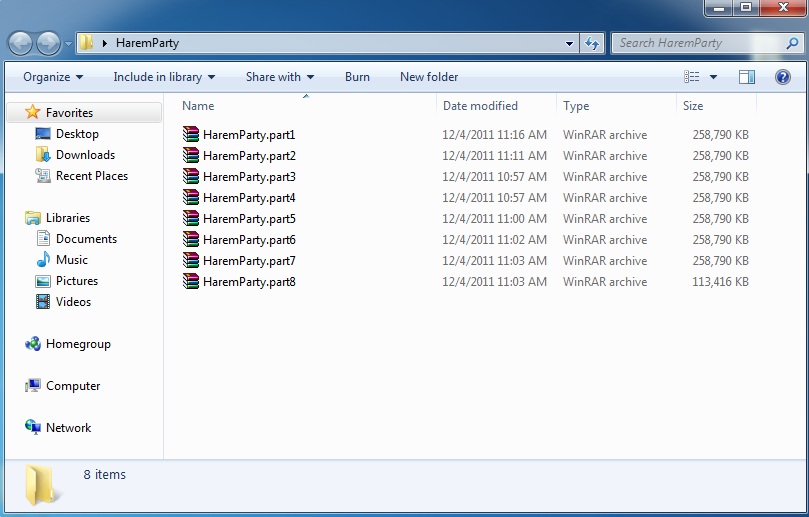Screen dimensions: 809x517
Task: Click the Change your view icon
Action: pos(692,77)
